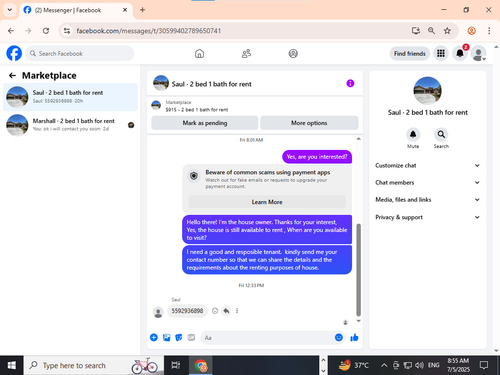The height and width of the screenshot is (375, 500).
Task: Expand Privacy & support section
Action: coord(427,217)
